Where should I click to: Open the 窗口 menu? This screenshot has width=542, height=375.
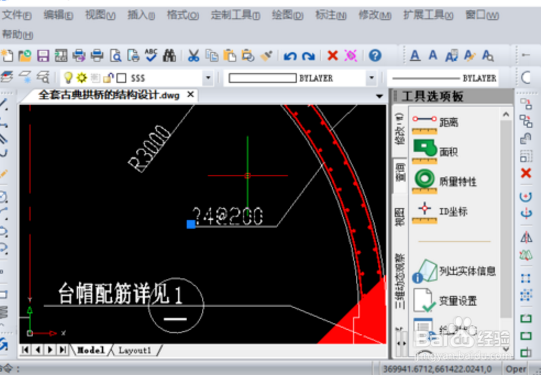[x=482, y=15]
